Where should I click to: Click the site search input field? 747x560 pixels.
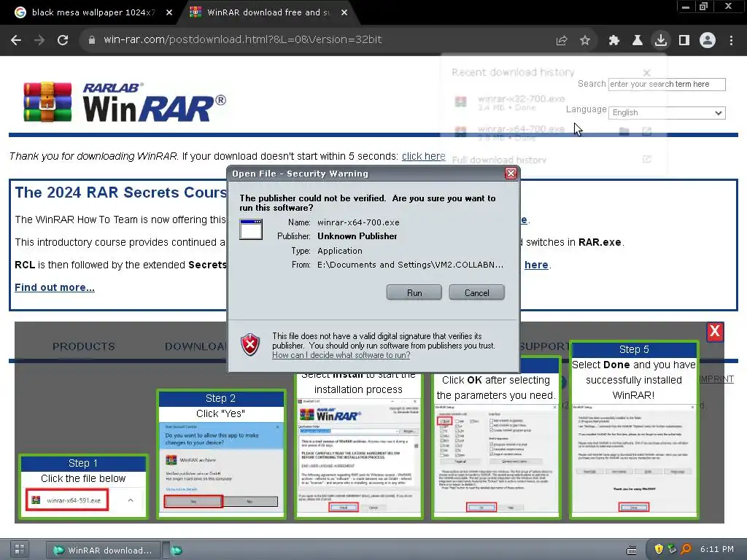point(667,85)
